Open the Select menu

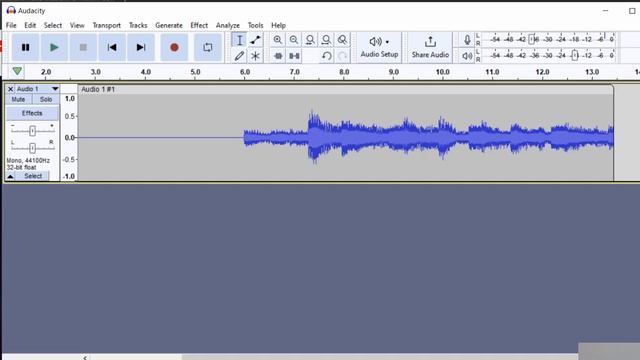click(x=53, y=25)
